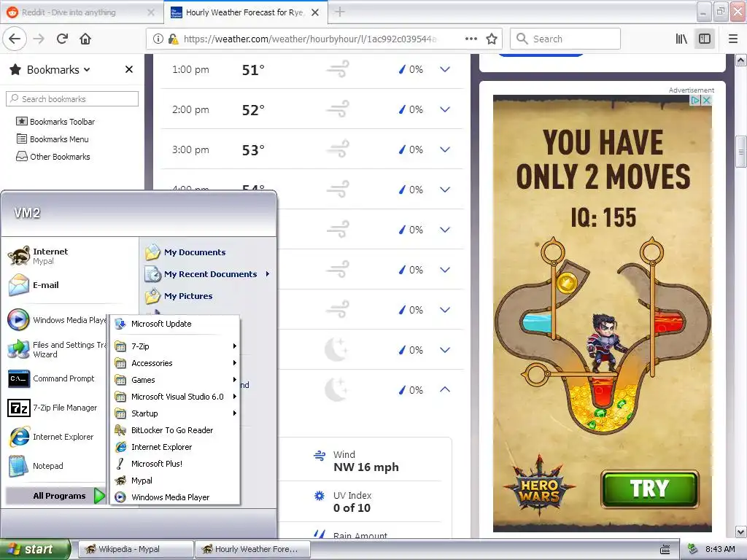Expand My Recent Documents submenu
The height and width of the screenshot is (560, 747).
tap(208, 274)
